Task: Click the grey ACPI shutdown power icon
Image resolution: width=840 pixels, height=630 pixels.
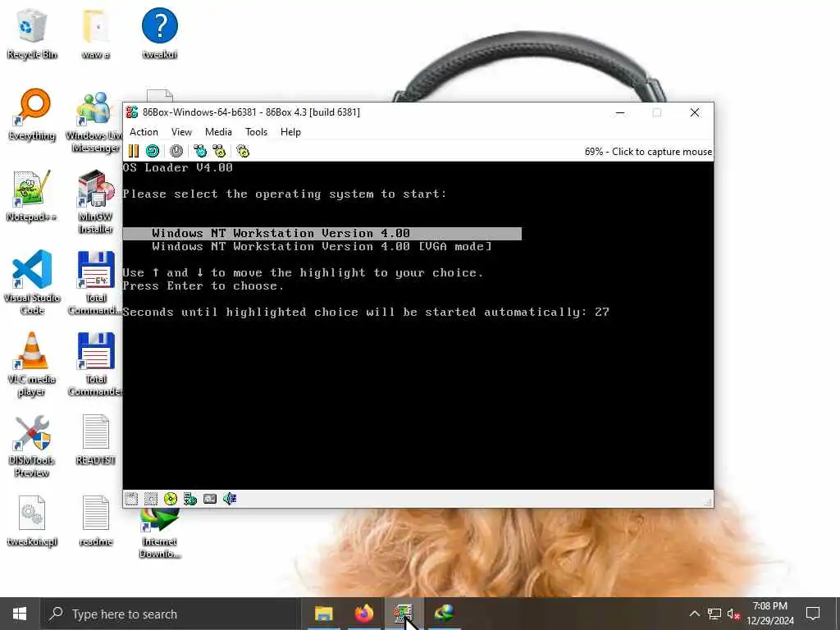Action: (x=176, y=151)
